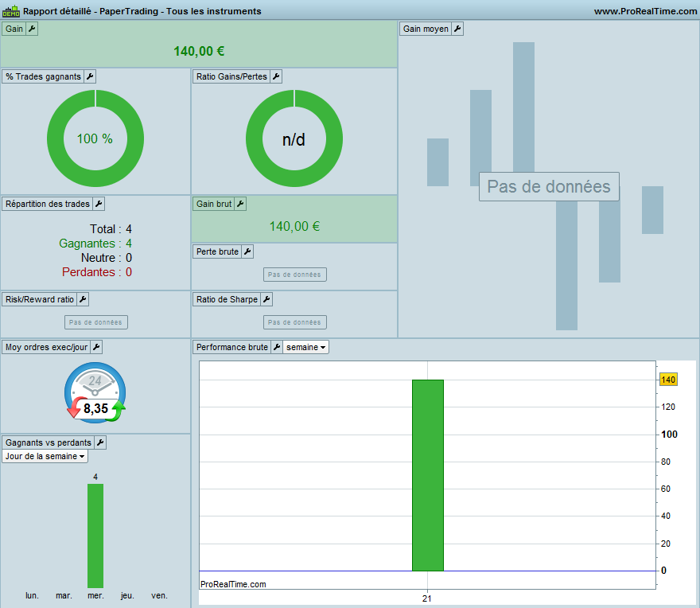Open Moy ordres exec/jour wrench settings
Screen dimensions: 700x608
[96, 347]
